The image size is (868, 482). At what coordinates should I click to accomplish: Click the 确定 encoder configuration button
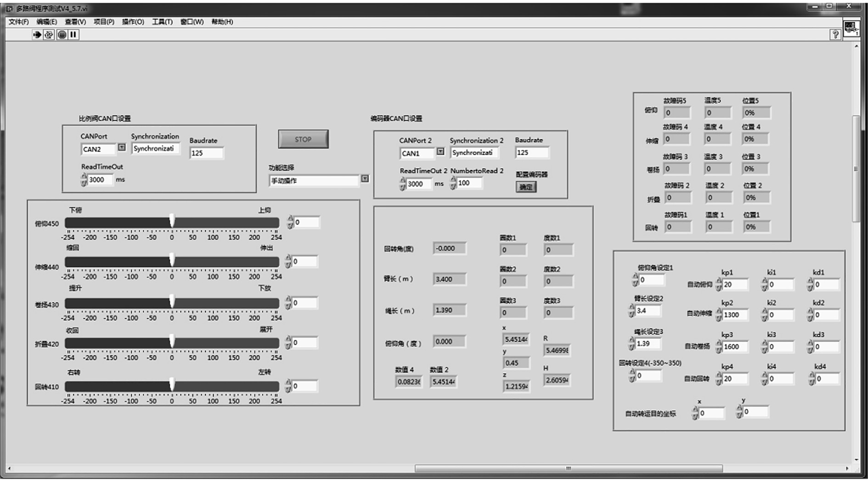526,187
